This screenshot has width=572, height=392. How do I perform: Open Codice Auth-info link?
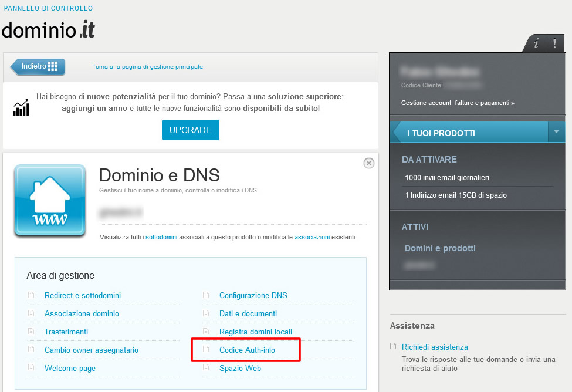pyautogui.click(x=247, y=350)
